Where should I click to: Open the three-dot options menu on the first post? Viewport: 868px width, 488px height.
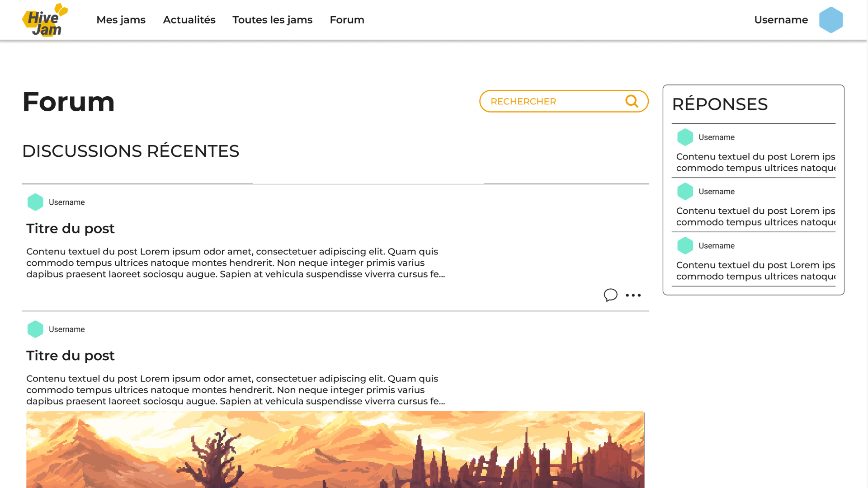pos(633,295)
